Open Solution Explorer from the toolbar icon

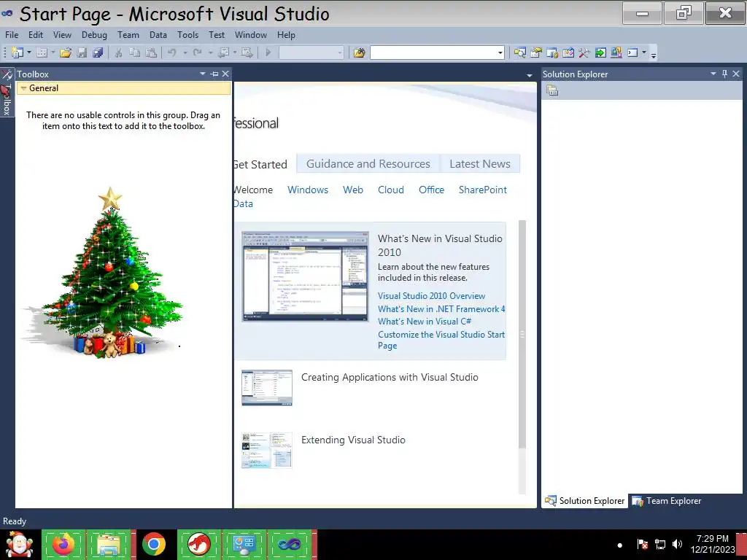519,52
